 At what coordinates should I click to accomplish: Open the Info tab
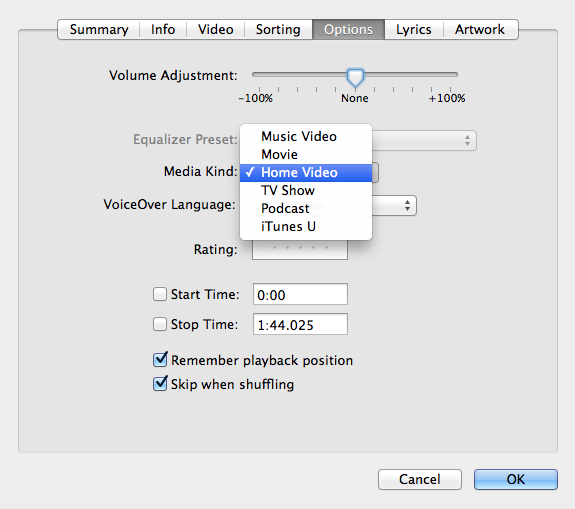coord(163,29)
